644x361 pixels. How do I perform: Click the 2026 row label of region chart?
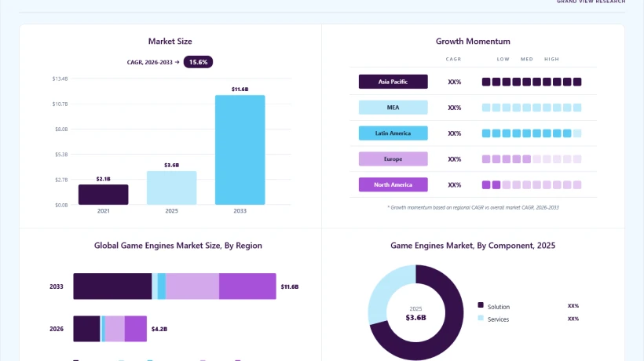(57, 329)
